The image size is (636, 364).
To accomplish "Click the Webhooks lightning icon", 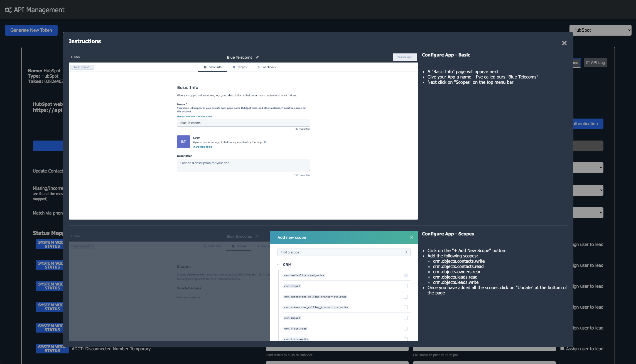I will pos(259,67).
